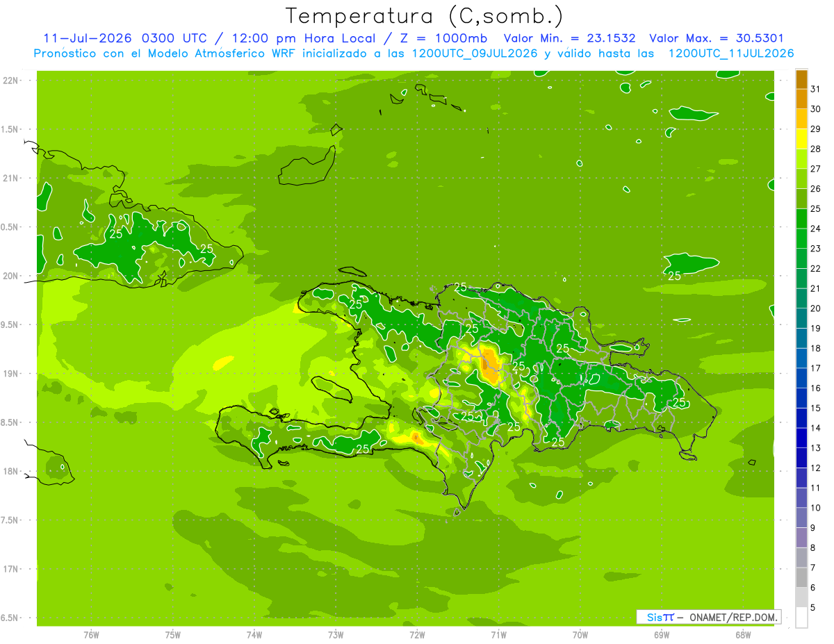This screenshot has width=834, height=644.
Task: Click the "68W" longitude axis label
Action: point(743,635)
